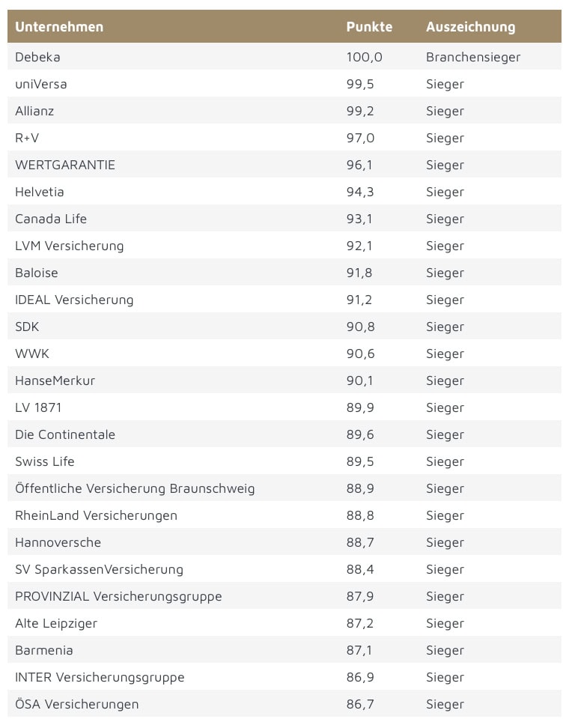
Task: Select the Debeka company name
Action: tap(37, 57)
